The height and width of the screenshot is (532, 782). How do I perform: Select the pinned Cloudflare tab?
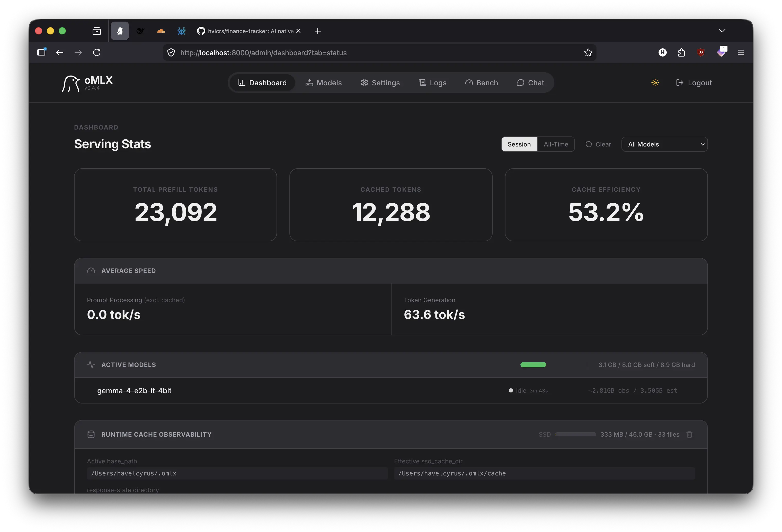click(161, 31)
